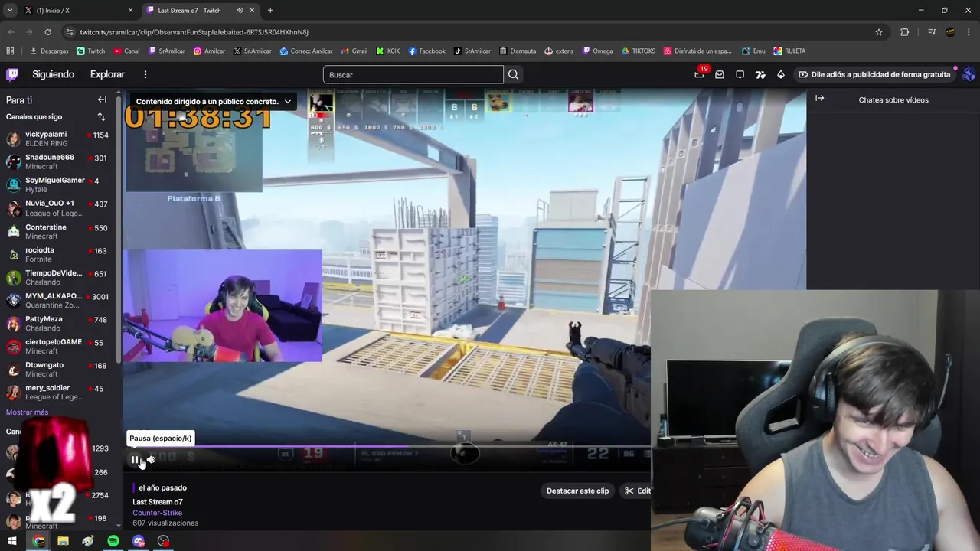980x551 pixels.
Task: Click Destacar este clip button
Action: pos(577,491)
